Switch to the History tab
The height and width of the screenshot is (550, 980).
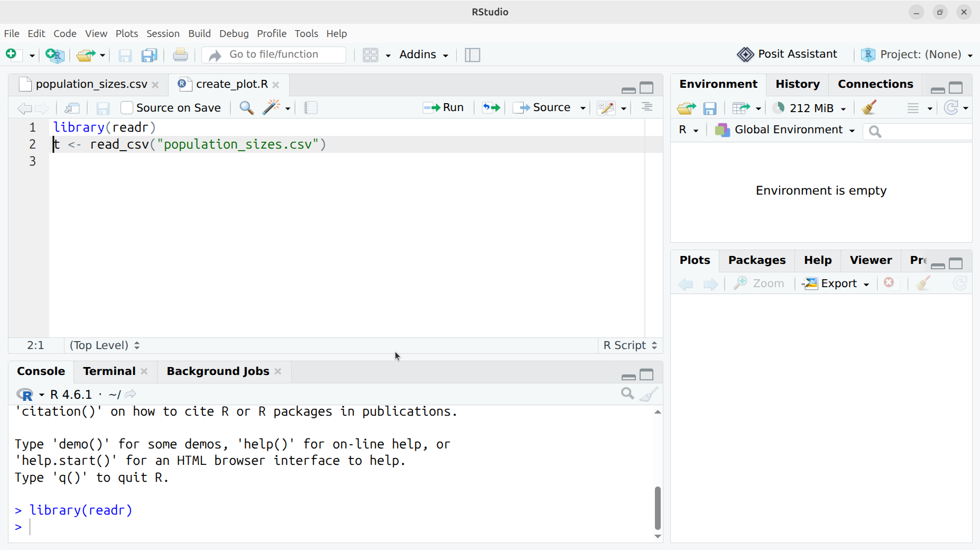(x=797, y=84)
